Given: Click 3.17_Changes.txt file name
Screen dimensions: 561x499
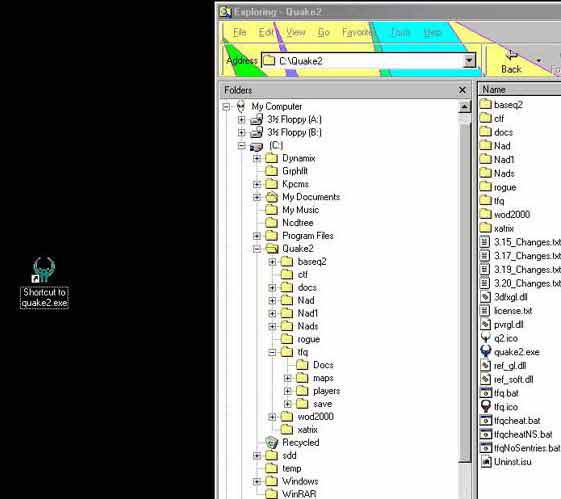Looking at the screenshot, I should (x=527, y=256).
